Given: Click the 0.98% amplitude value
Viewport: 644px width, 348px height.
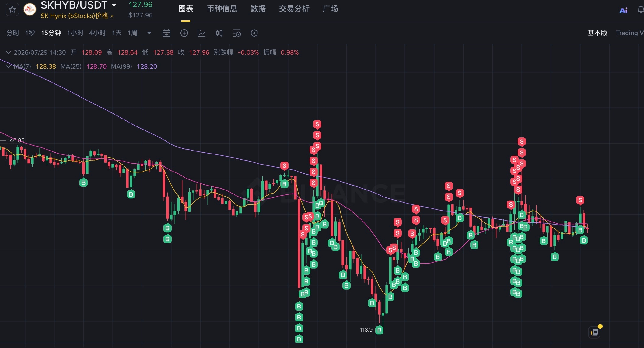Looking at the screenshot, I should point(289,52).
